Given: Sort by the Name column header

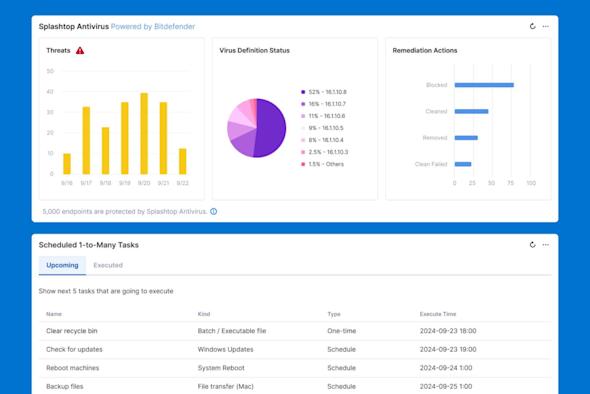Looking at the screenshot, I should (54, 314).
